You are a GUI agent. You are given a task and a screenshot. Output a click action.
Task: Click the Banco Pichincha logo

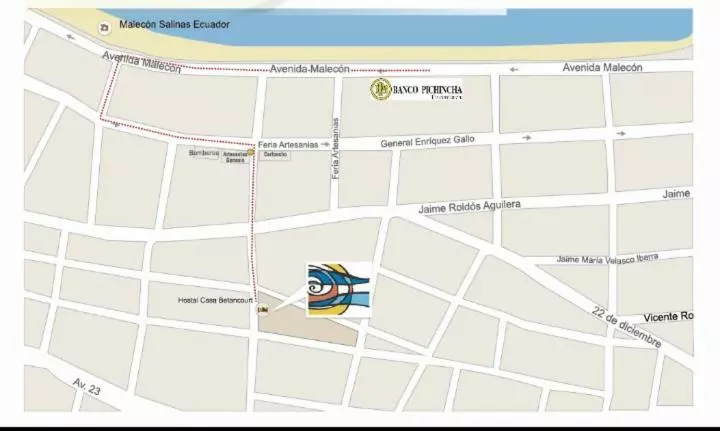click(416, 90)
